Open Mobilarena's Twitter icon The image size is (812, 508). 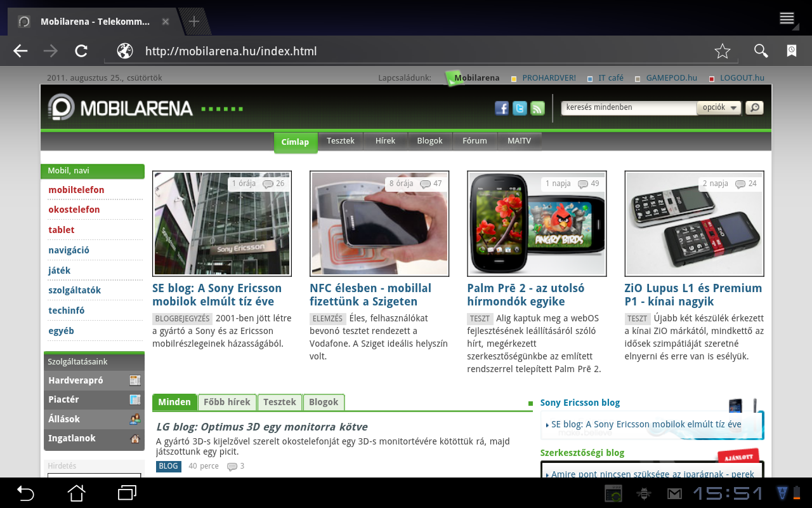pyautogui.click(x=520, y=108)
